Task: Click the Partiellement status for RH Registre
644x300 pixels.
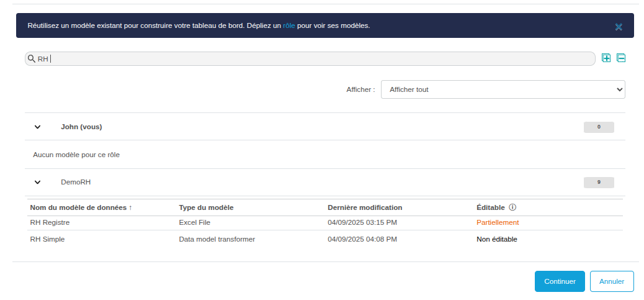Action: (498, 222)
